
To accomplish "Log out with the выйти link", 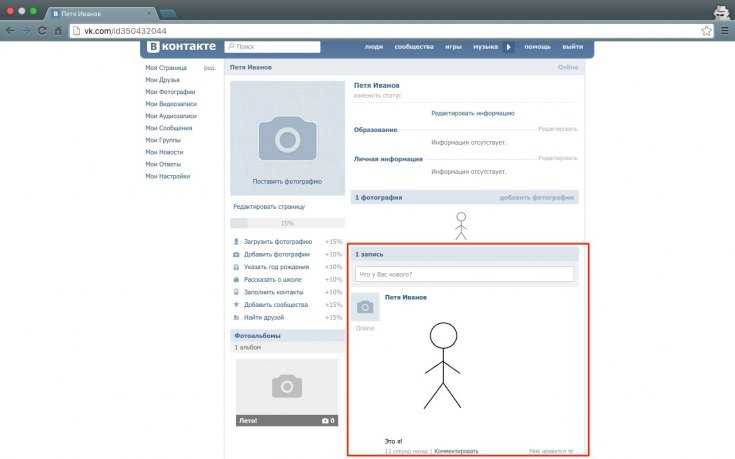I will pos(572,47).
